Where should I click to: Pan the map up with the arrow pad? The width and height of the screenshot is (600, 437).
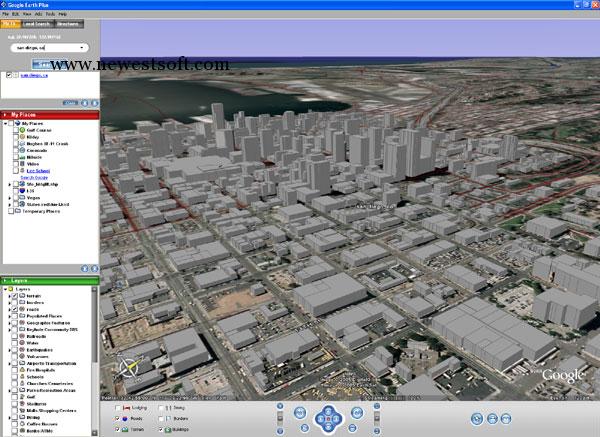(328, 411)
